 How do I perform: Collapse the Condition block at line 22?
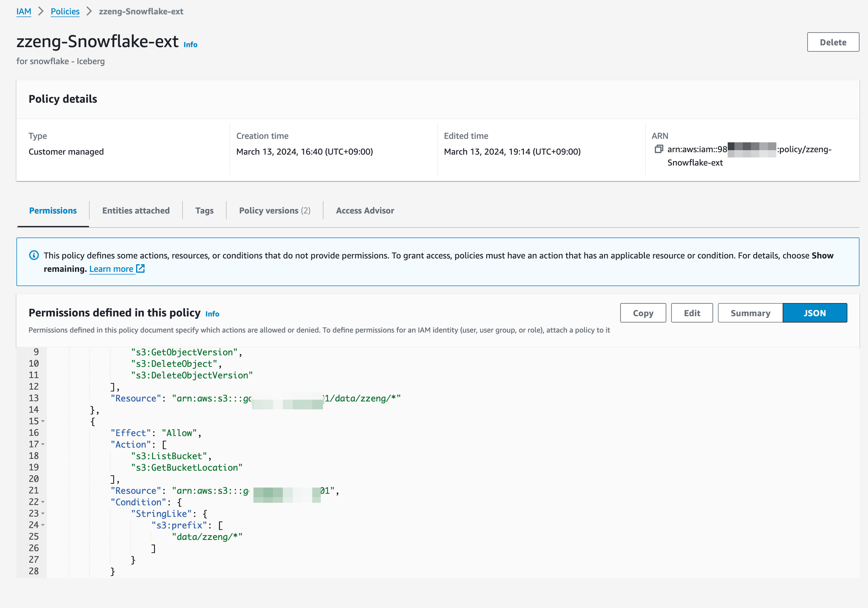tap(43, 503)
